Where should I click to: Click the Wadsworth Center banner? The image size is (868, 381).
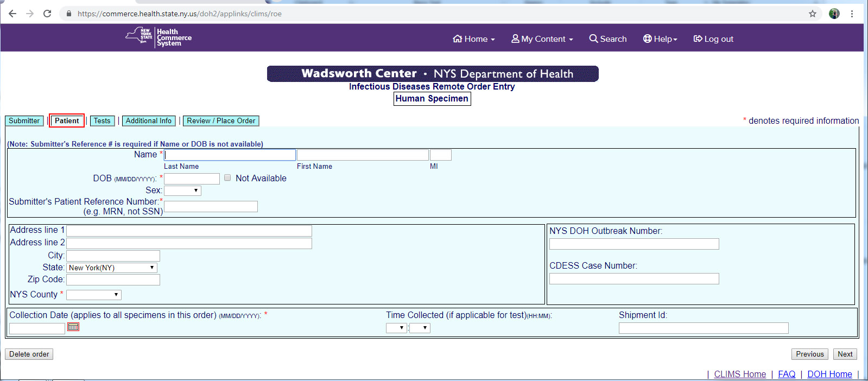coord(433,74)
